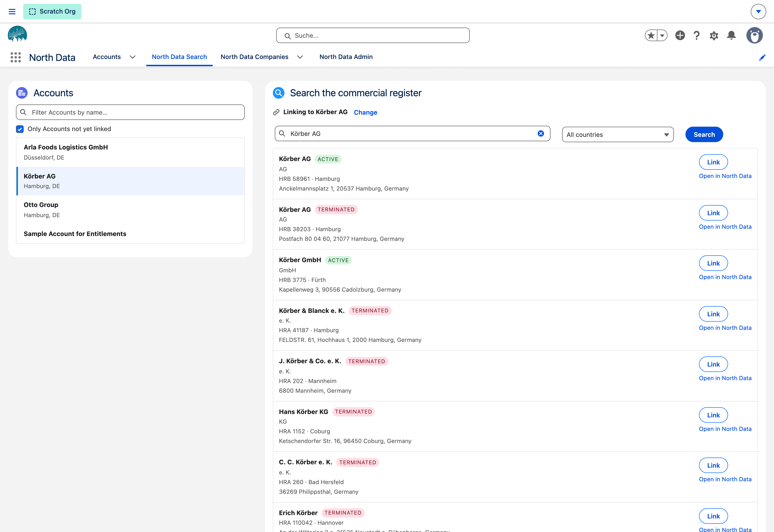Click the North Data org logo
This screenshot has height=532, width=774.
pyautogui.click(x=17, y=34)
